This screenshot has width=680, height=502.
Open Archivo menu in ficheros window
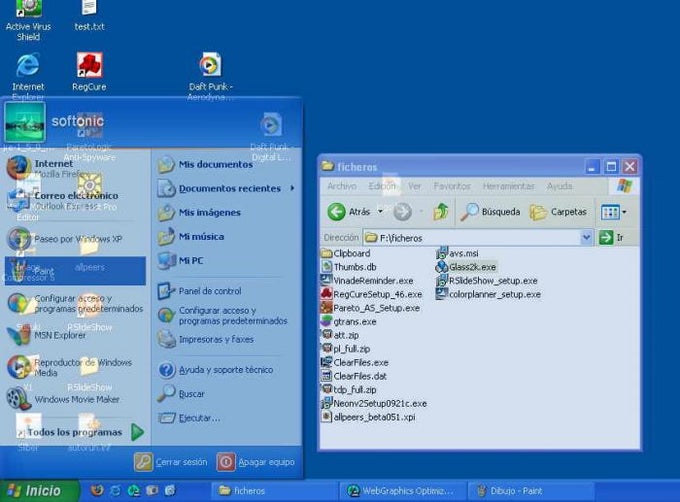pyautogui.click(x=342, y=186)
